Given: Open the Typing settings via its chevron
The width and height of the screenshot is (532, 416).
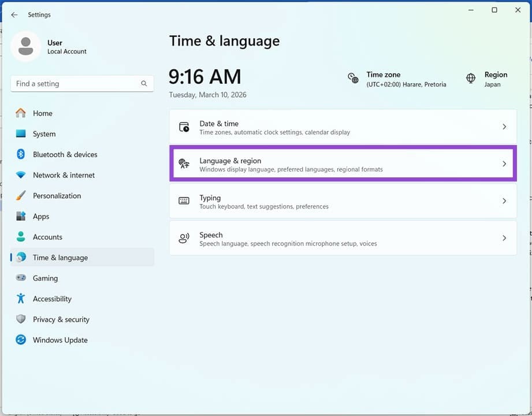Looking at the screenshot, I should tap(503, 201).
